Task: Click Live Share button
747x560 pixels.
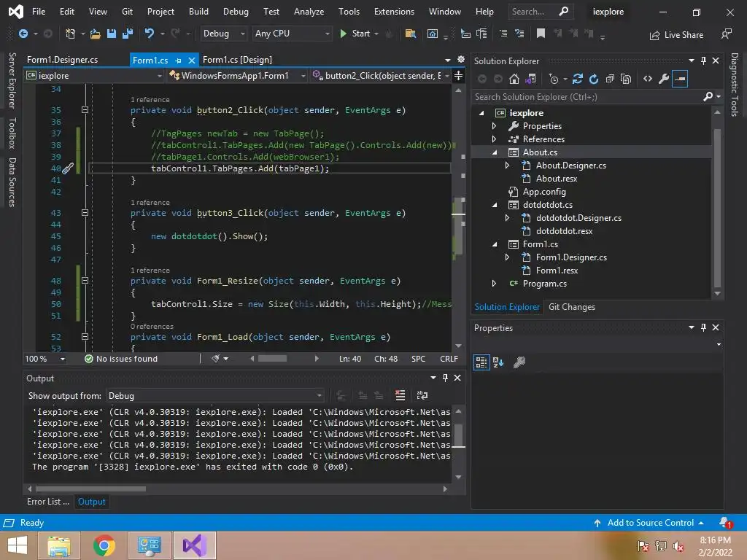Action: point(676,35)
